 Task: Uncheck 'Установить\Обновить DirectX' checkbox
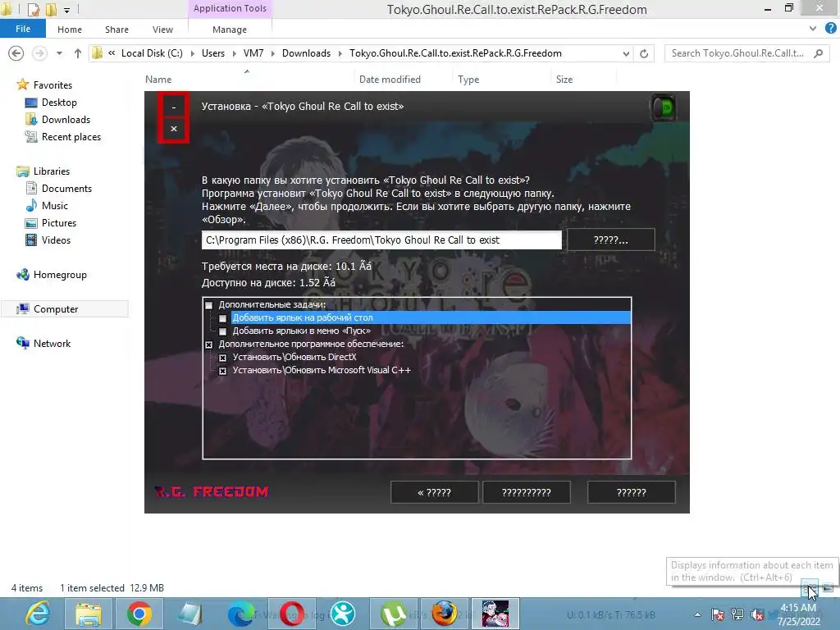tap(223, 358)
